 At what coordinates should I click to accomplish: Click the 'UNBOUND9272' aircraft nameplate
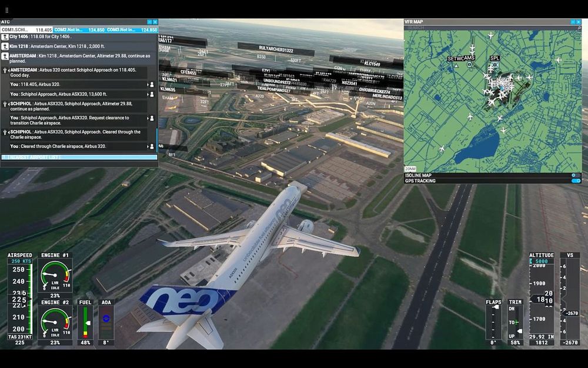tap(277, 81)
